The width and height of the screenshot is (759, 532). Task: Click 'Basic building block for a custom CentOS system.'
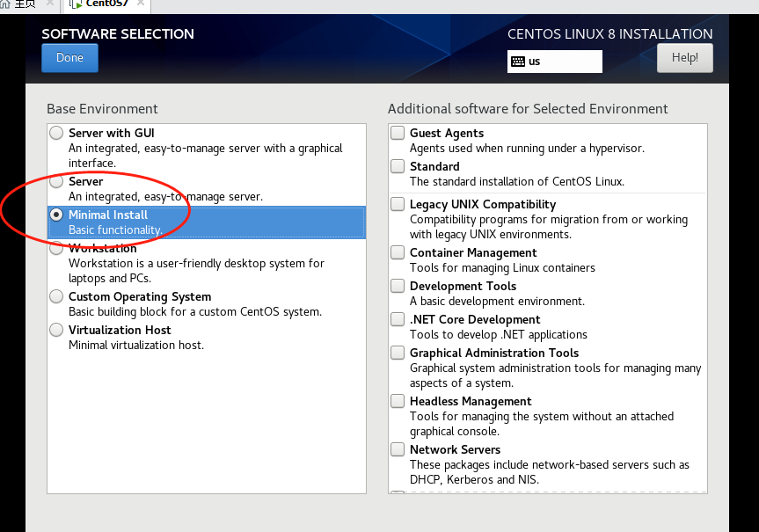[x=195, y=312]
